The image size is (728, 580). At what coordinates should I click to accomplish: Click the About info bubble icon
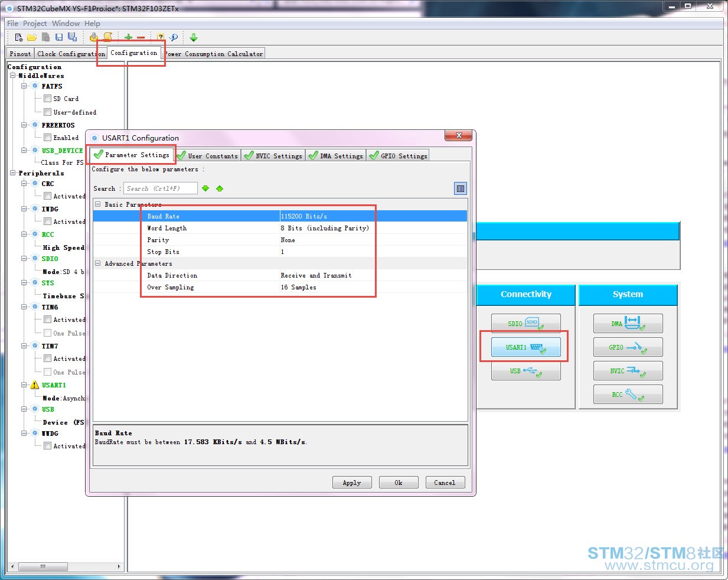[174, 37]
